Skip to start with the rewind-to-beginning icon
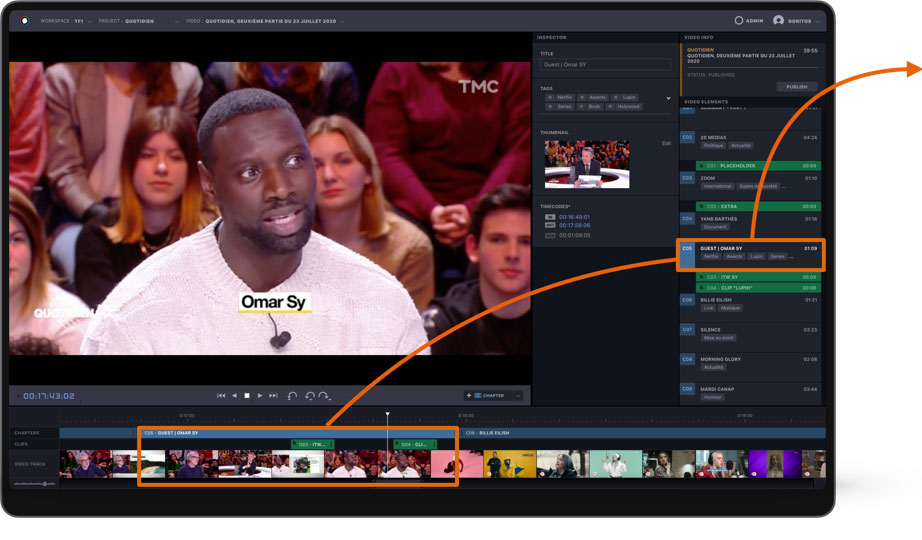Image resolution: width=922 pixels, height=540 pixels. (x=221, y=396)
